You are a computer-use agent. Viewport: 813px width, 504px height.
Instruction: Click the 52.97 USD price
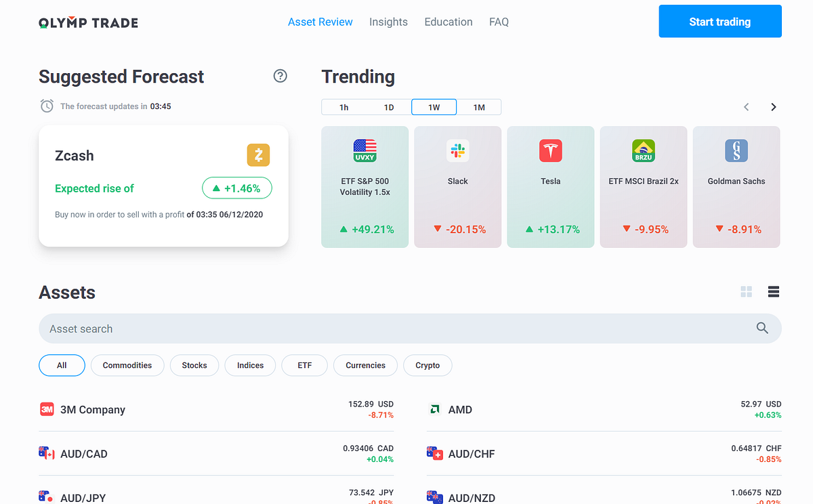click(761, 404)
